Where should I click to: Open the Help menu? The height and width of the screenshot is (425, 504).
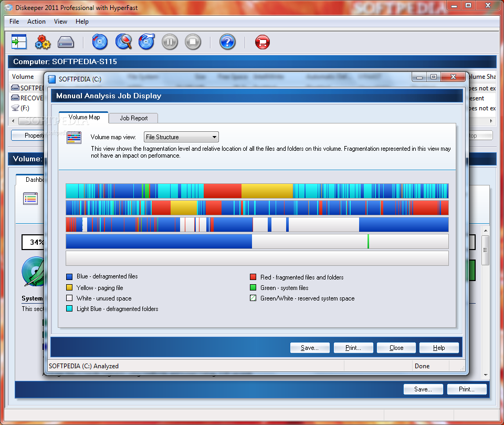point(82,22)
